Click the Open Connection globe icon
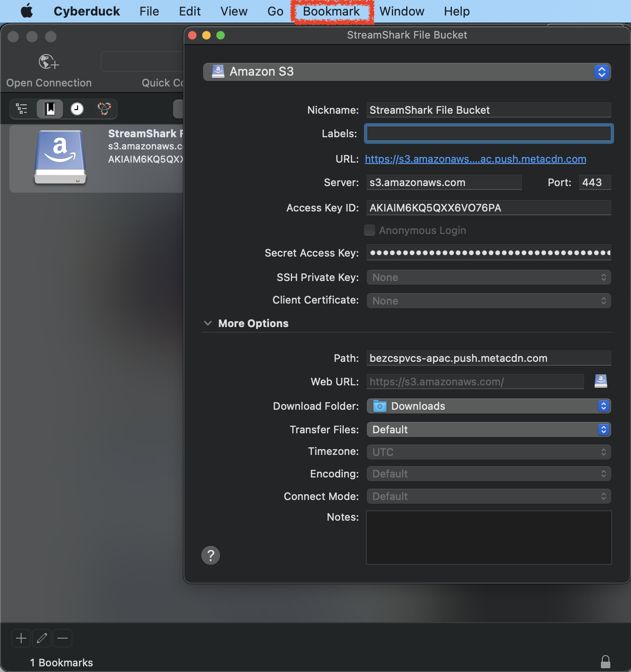 click(48, 62)
